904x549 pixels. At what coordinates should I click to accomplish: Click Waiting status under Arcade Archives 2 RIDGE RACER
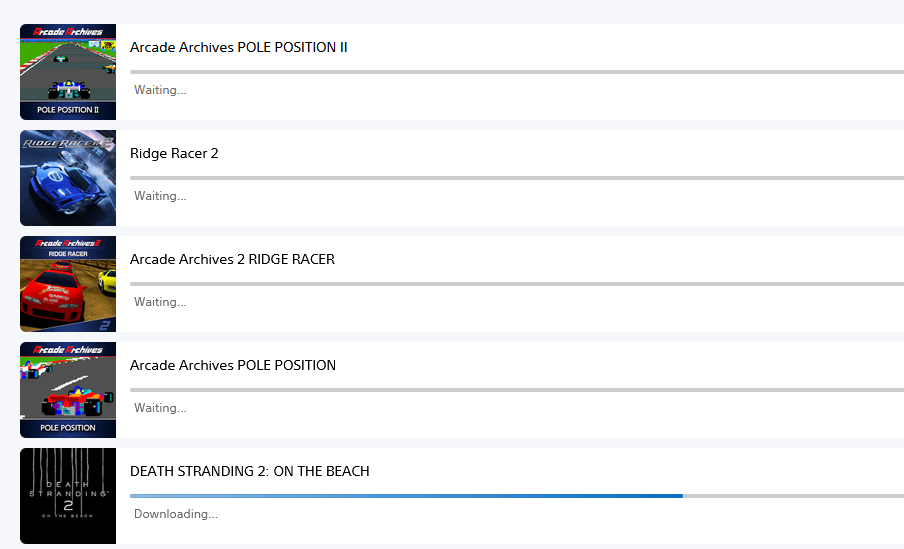pyautogui.click(x=160, y=302)
